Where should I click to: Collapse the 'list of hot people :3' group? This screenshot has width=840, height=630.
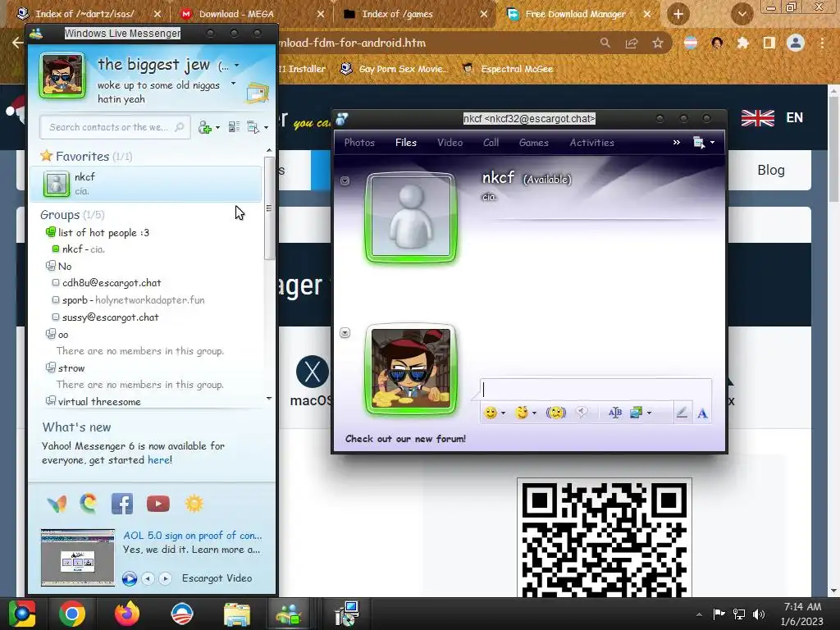98,232
